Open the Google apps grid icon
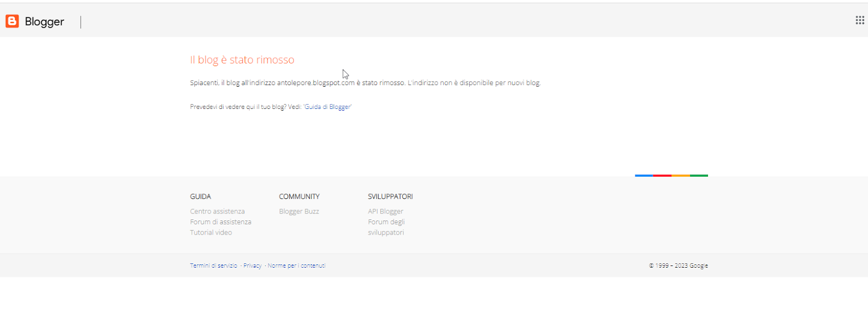The image size is (868, 311). point(860,20)
